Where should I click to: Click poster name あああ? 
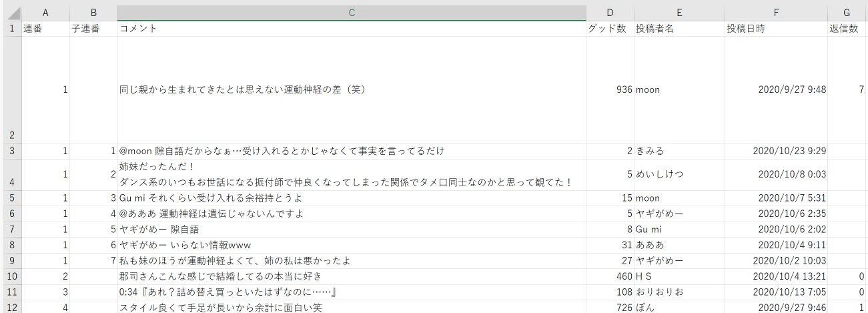pos(679,245)
